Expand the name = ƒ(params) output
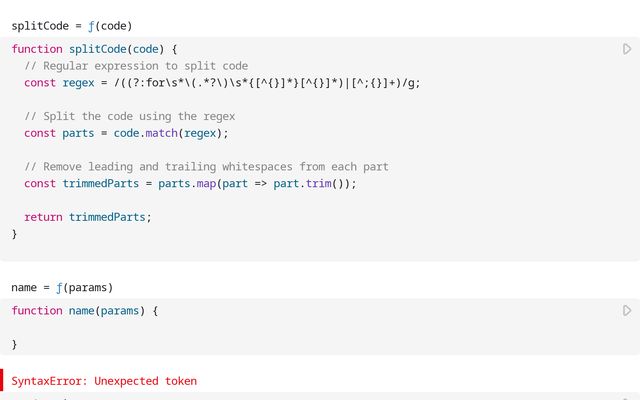Image resolution: width=640 pixels, height=400 pixels. point(62,288)
